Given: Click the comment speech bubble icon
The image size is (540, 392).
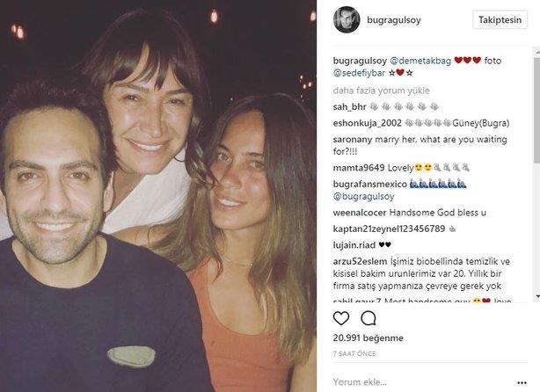Looking at the screenshot, I should [368, 318].
